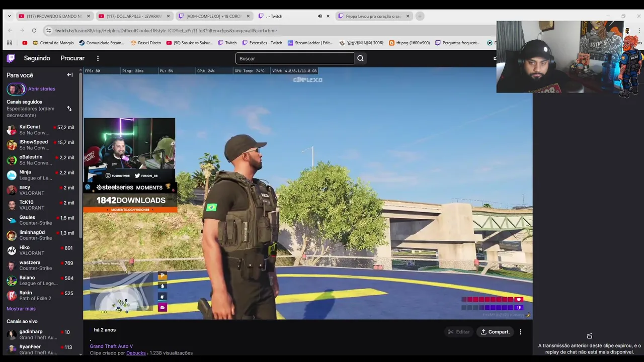The width and height of the screenshot is (644, 362).
Task: Open the tab search dropdown arrow
Action: 9,16
